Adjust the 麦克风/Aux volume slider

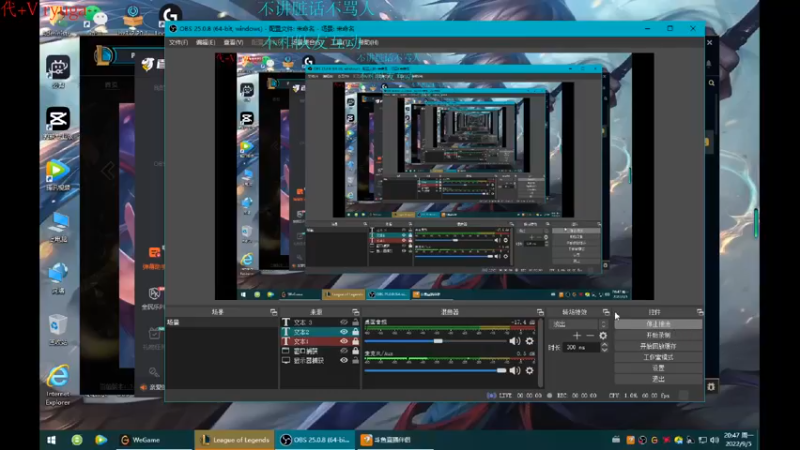pos(435,370)
